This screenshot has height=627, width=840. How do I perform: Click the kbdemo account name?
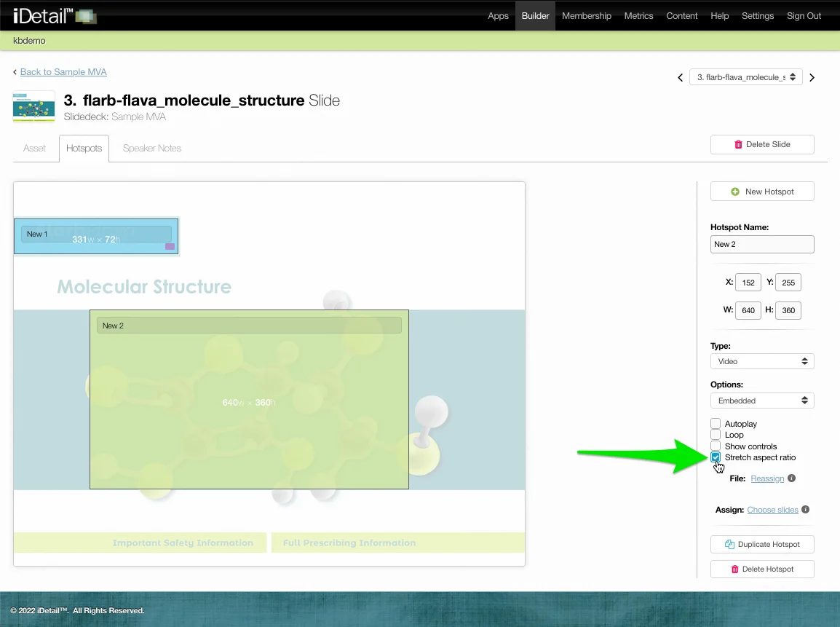point(29,40)
